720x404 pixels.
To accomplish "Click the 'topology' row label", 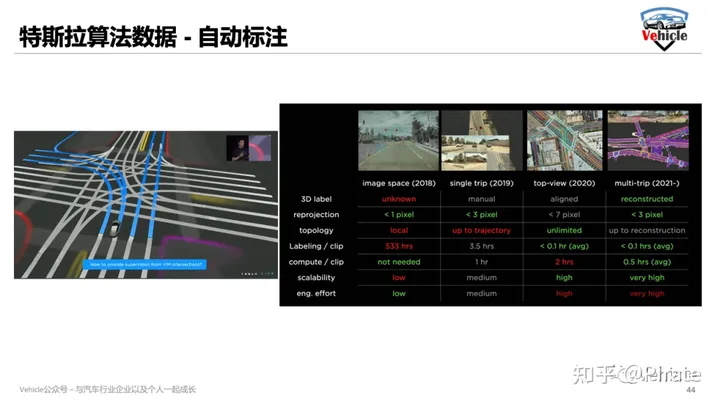I will pyautogui.click(x=316, y=230).
